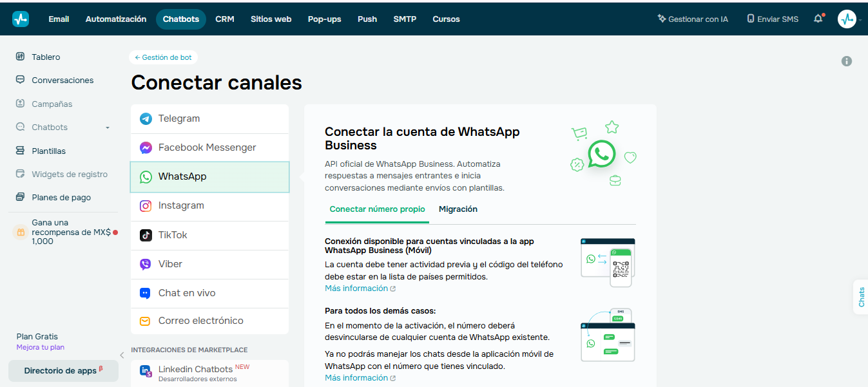Click the Mejora tu plan link
Screen dimensions: 868x387
click(41, 348)
